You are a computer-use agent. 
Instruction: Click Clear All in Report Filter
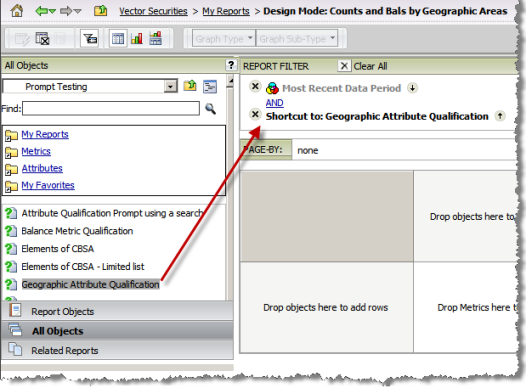point(363,66)
